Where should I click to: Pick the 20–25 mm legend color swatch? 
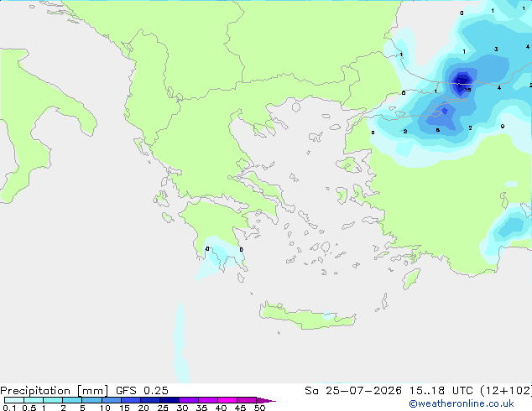click(x=150, y=400)
